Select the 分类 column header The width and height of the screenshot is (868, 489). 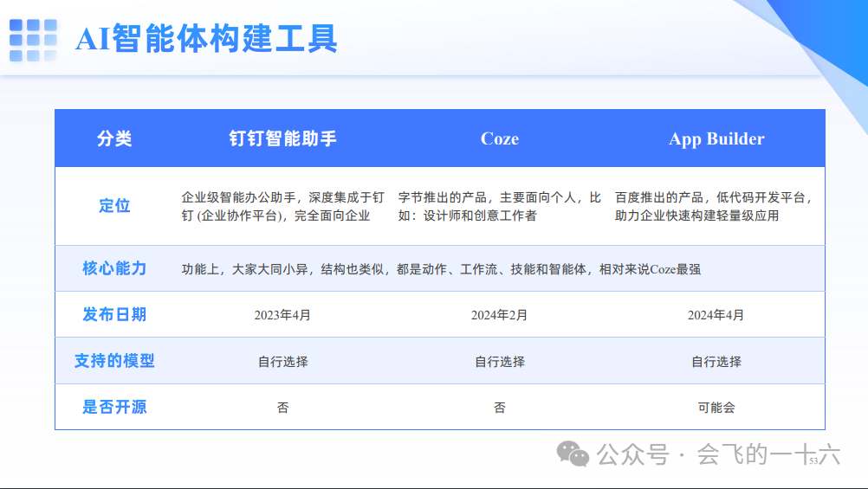(x=114, y=138)
